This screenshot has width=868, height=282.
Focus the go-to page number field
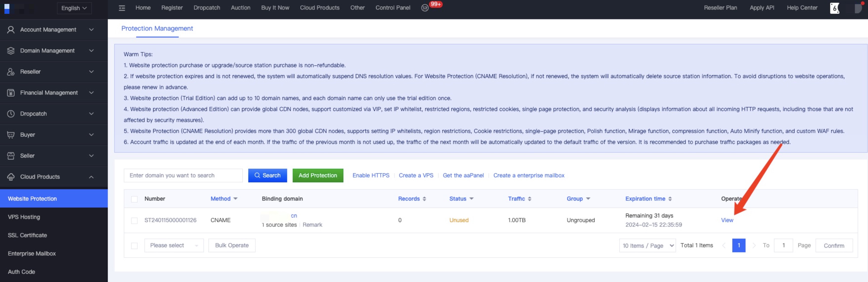point(783,245)
